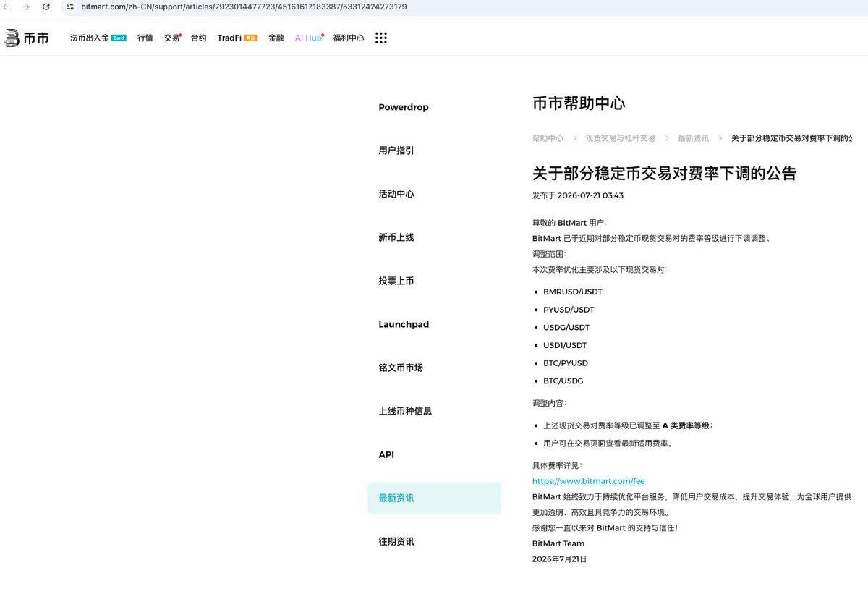The image size is (868, 602).
Task: Select 投票上币 in the sidebar
Action: click(396, 281)
